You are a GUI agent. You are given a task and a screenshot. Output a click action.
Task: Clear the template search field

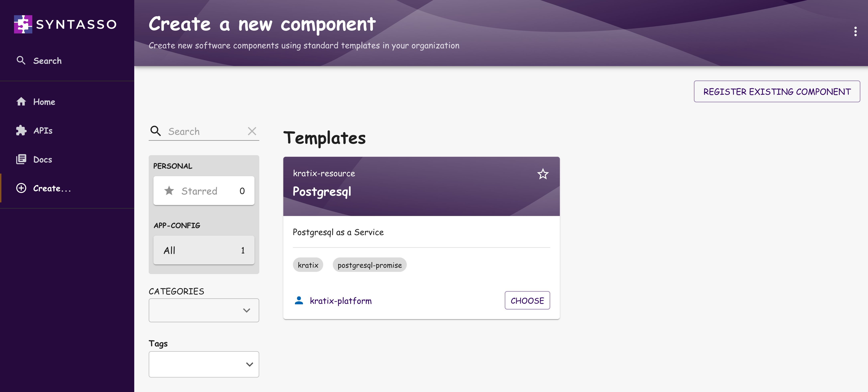point(252,131)
